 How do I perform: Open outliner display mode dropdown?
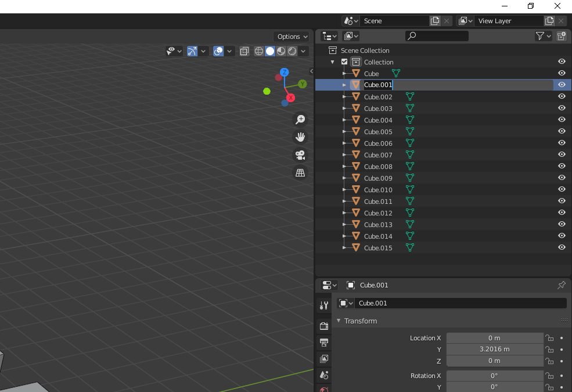(x=351, y=36)
